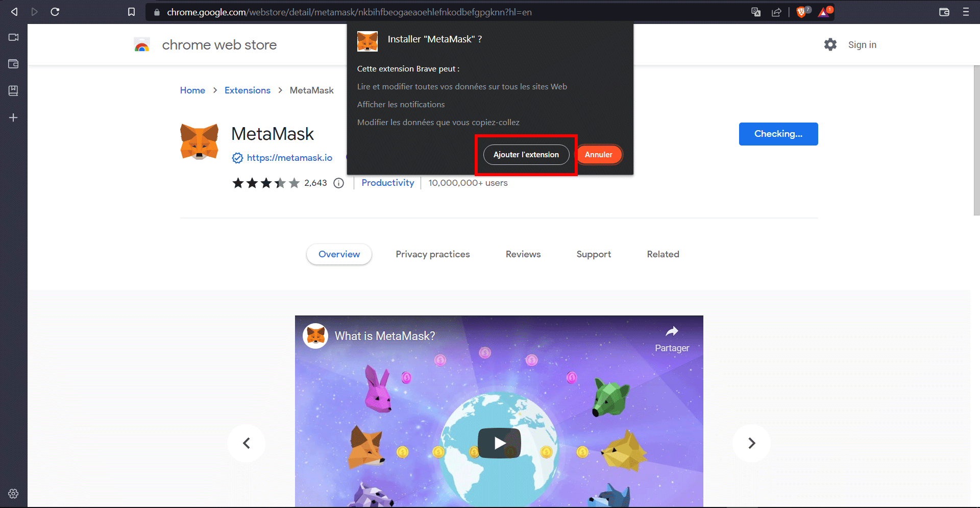
Task: Open the translate page icon
Action: pyautogui.click(x=756, y=12)
